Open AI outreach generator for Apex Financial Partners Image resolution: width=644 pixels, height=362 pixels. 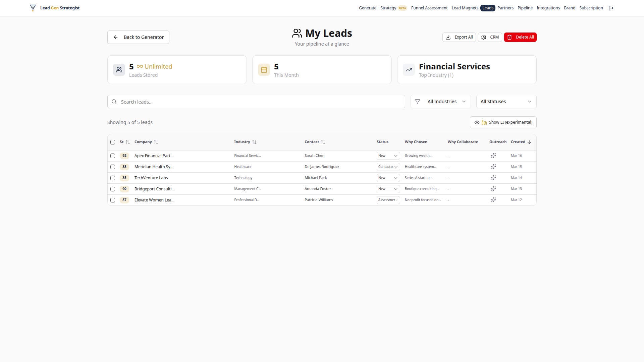493,156
